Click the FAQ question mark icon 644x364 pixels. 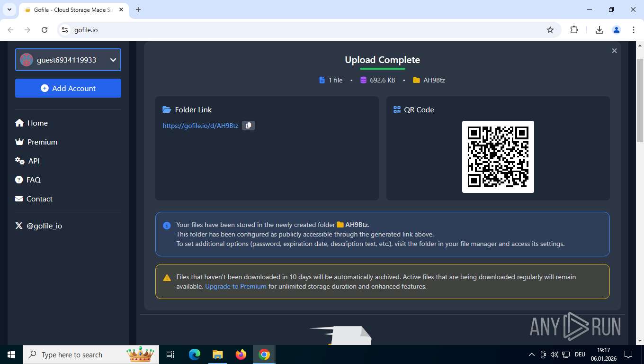[x=19, y=180]
